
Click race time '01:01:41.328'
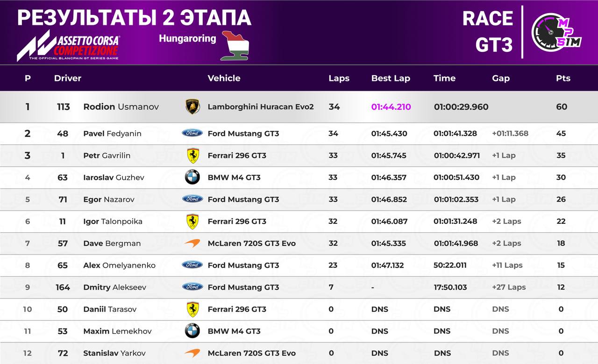pyautogui.click(x=455, y=134)
